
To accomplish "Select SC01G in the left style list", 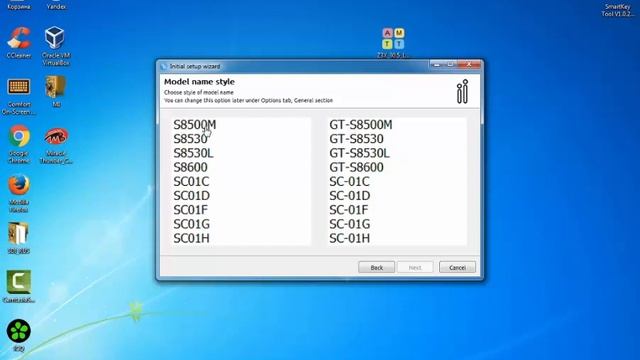I will click(191, 224).
